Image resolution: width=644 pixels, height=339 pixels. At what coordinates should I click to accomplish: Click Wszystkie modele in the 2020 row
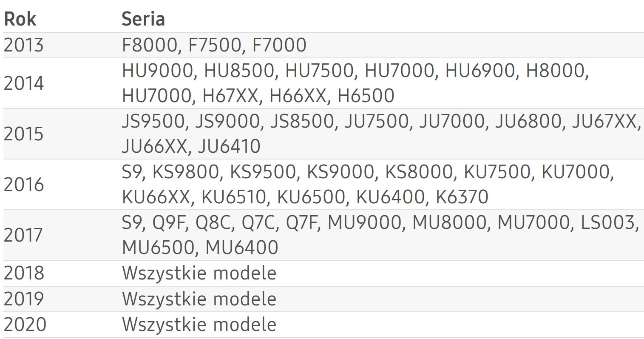[199, 325]
